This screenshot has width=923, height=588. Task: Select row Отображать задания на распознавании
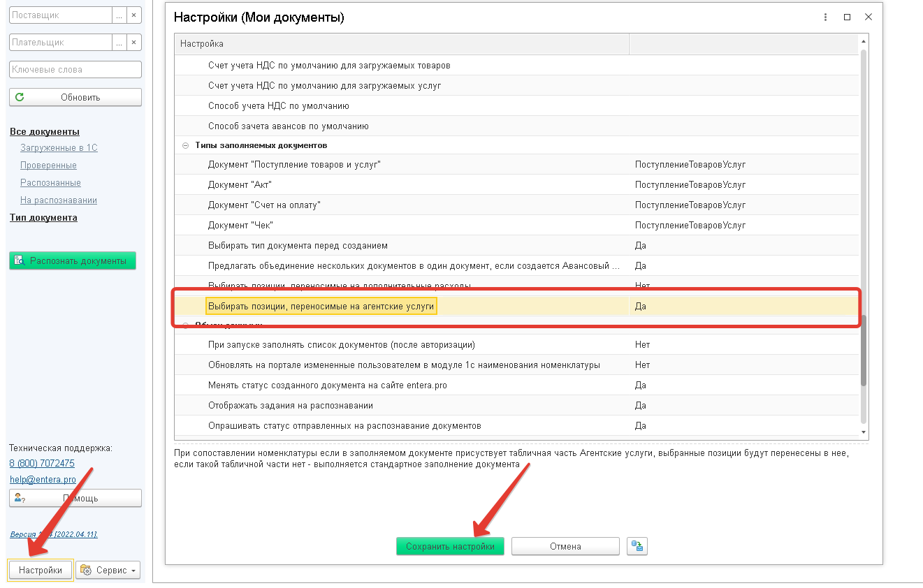point(516,406)
